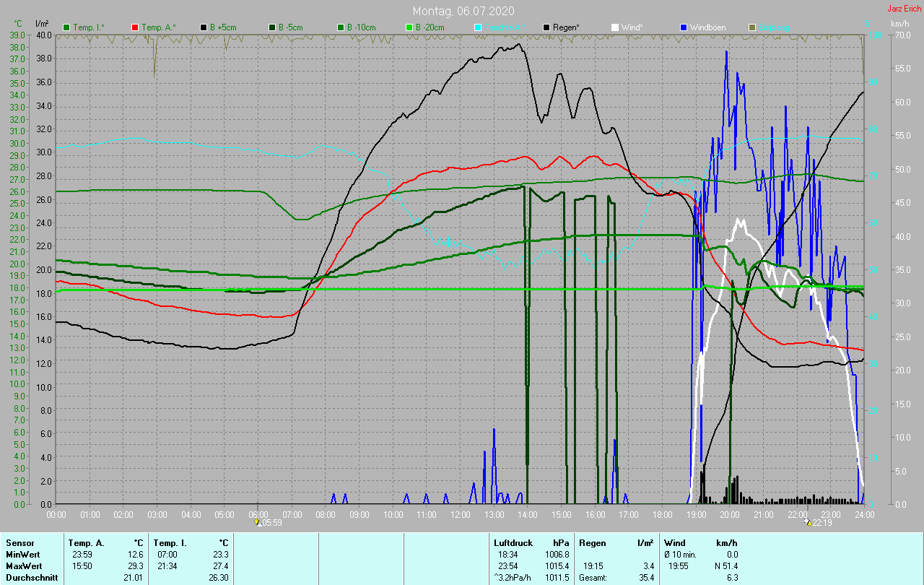Select the Sensor header in stats table
The height and width of the screenshot is (585, 924).
19,542
